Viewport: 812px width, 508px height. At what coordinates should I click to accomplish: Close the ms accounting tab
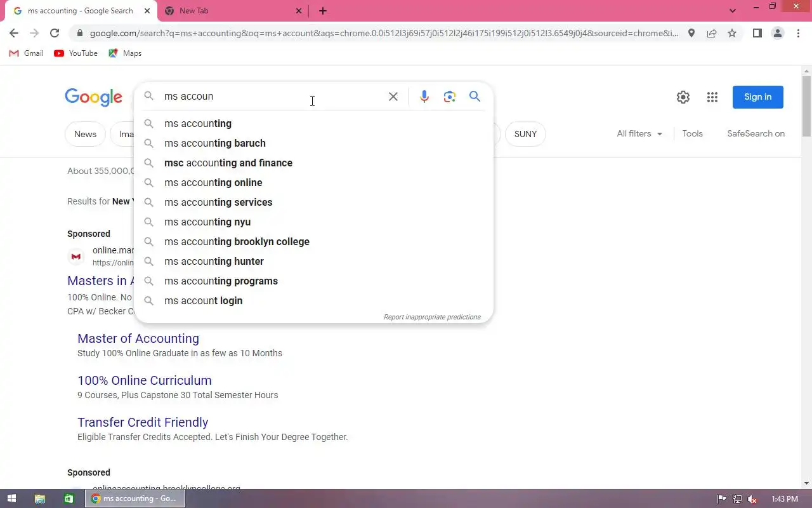click(147, 11)
